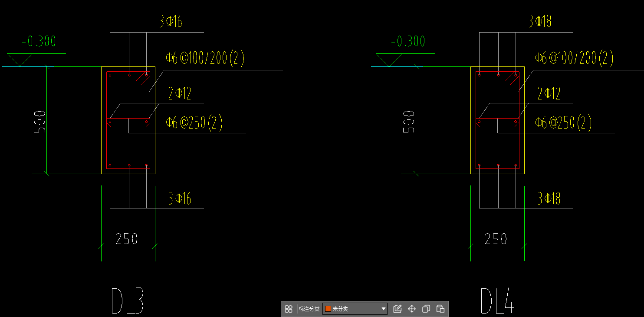Select the 500 height dimension of DL3

[x=39, y=122]
